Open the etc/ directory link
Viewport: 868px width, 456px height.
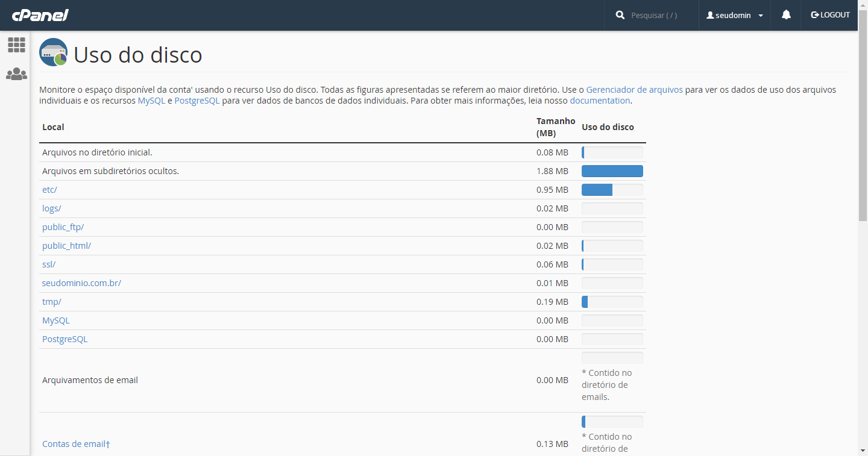(49, 190)
